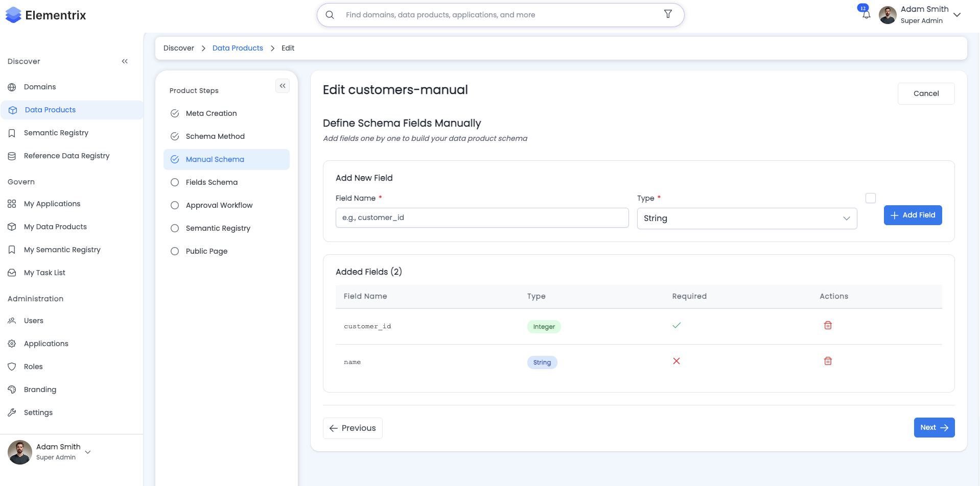The image size is (980, 486).
Task: Expand the top-right Adam Smith account menu
Action: coord(957,15)
